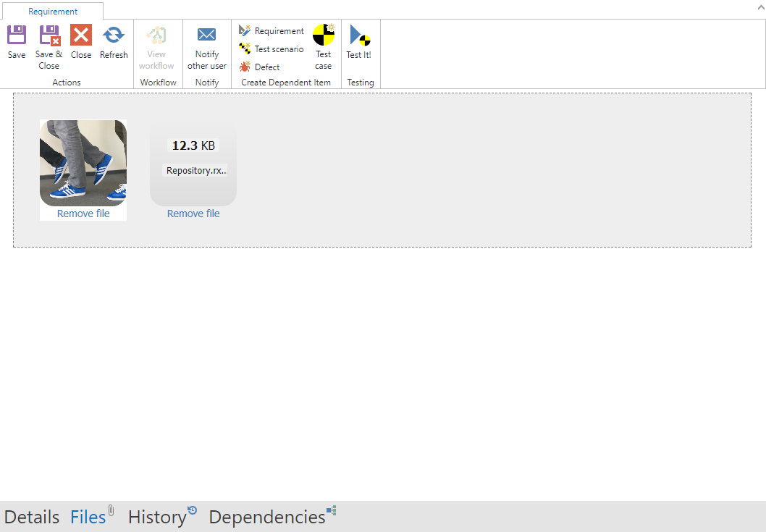This screenshot has height=532, width=766.
Task: Open the View workflow diagram
Action: tap(156, 35)
